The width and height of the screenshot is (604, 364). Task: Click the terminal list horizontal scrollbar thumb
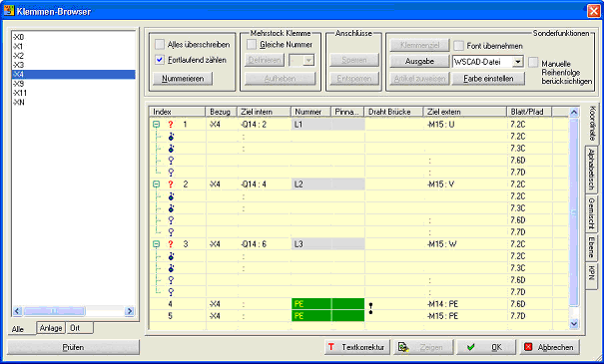[54, 311]
